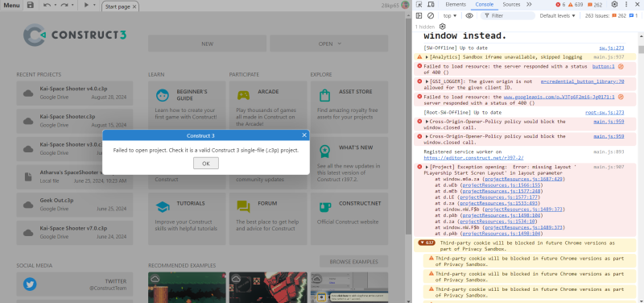644x303 pixels.
Task: Click the live expression eye icon
Action: [469, 15]
